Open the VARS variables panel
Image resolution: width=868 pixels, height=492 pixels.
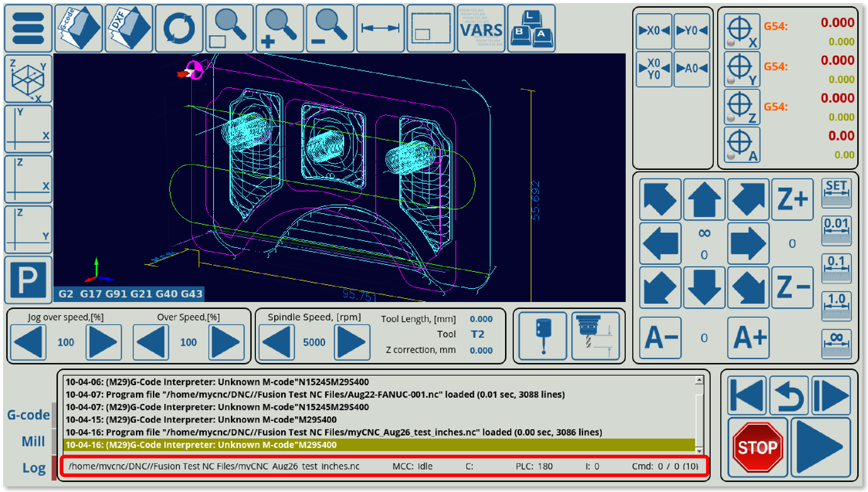(481, 28)
